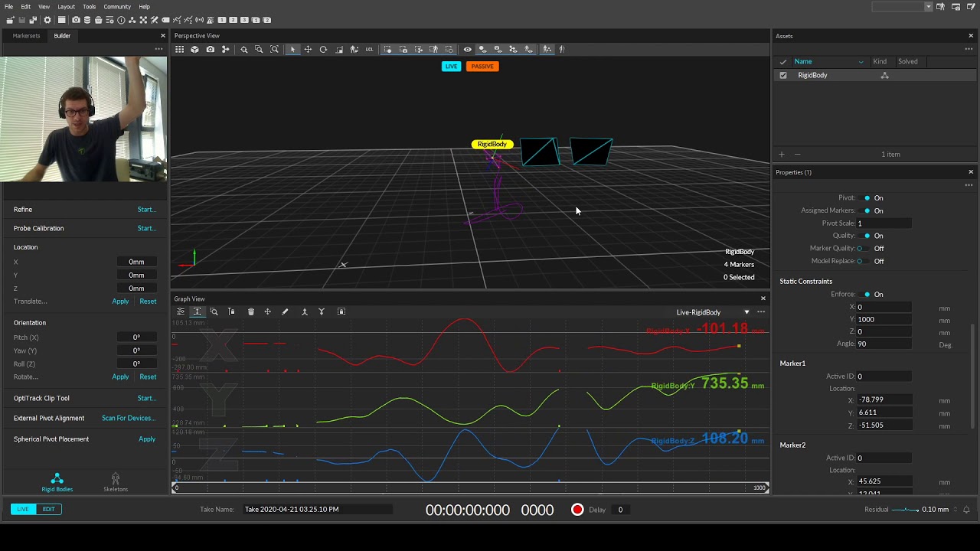Open the Rigid Bodies builder icon
The image size is (980, 551).
click(57, 482)
